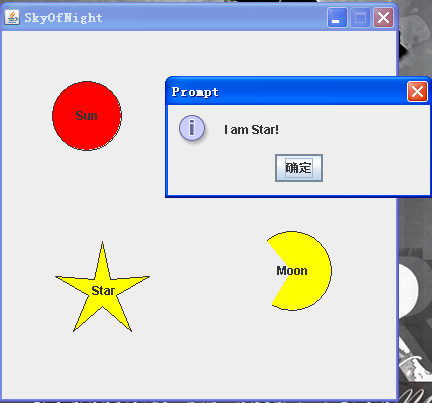
Task: Minimize the SkyOfNight window
Action: [337, 17]
